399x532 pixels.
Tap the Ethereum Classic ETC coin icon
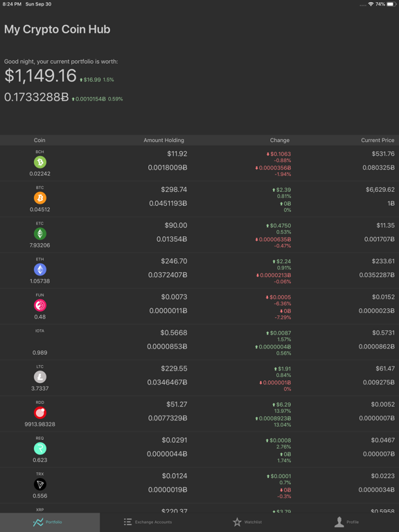[x=40, y=233]
